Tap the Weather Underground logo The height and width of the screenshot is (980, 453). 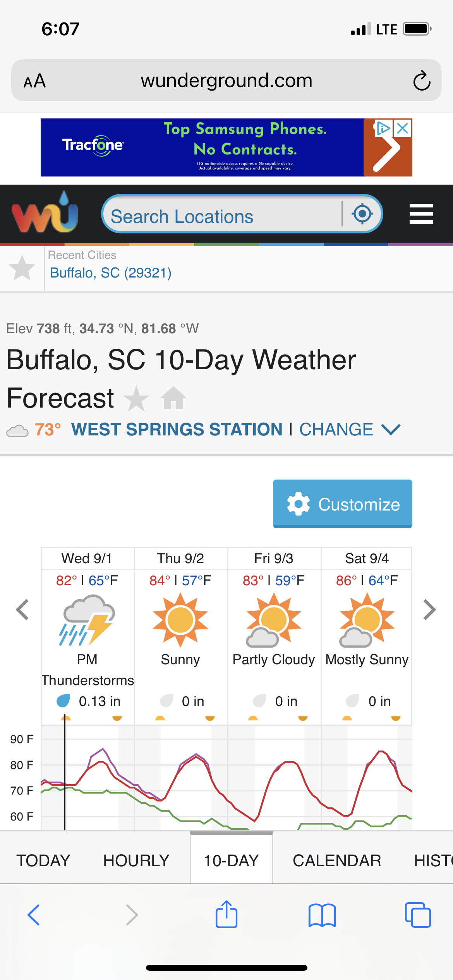[45, 212]
